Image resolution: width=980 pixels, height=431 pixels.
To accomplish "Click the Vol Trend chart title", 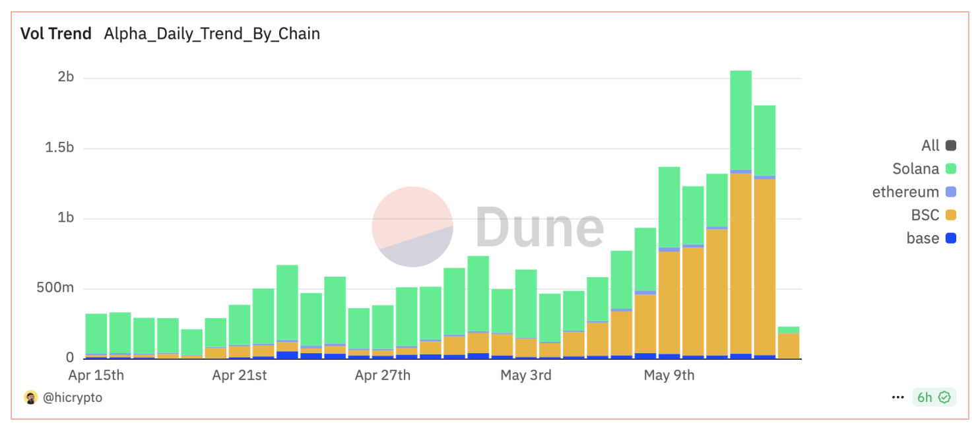I will coord(56,34).
